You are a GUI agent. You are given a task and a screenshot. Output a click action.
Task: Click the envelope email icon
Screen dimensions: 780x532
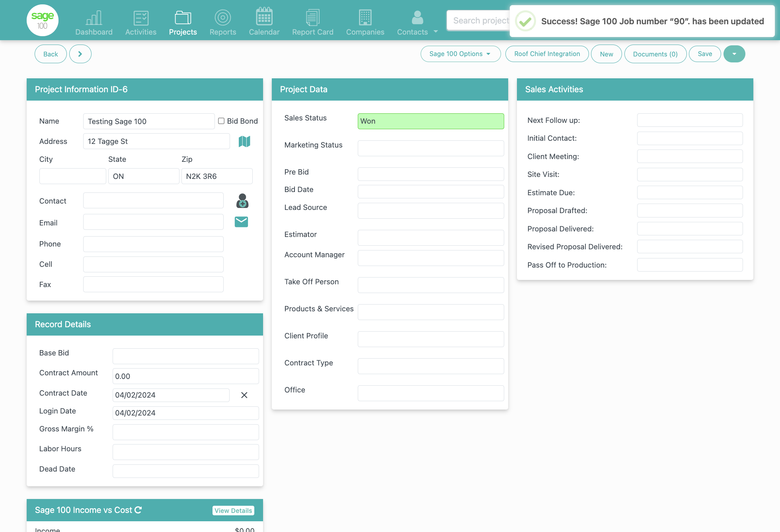coord(241,222)
